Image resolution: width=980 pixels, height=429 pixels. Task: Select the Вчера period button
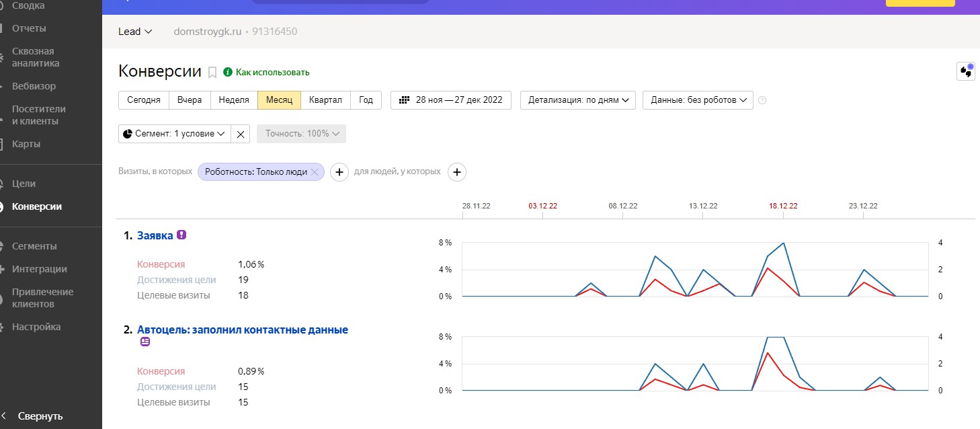(x=190, y=100)
